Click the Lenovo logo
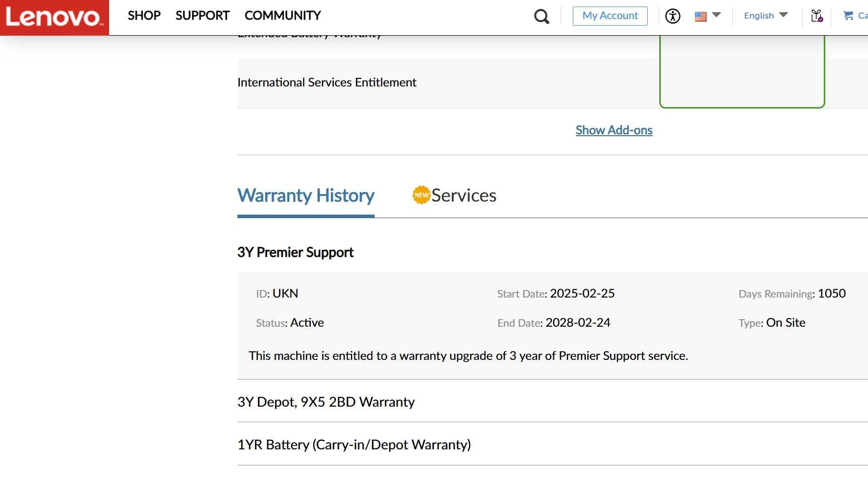The width and height of the screenshot is (868, 480). (54, 18)
